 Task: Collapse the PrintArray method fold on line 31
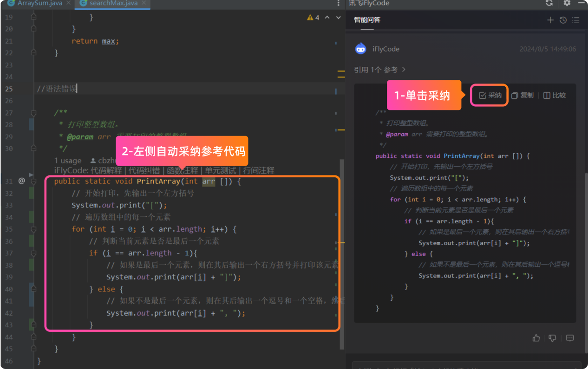coord(33,182)
